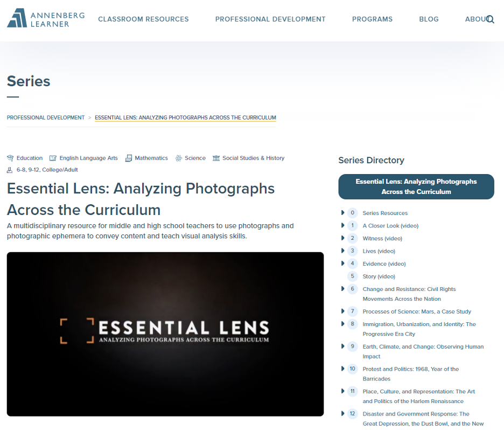Click the Essential Lens breadcrumb link
This screenshot has width=504, height=430.
pyautogui.click(x=185, y=117)
